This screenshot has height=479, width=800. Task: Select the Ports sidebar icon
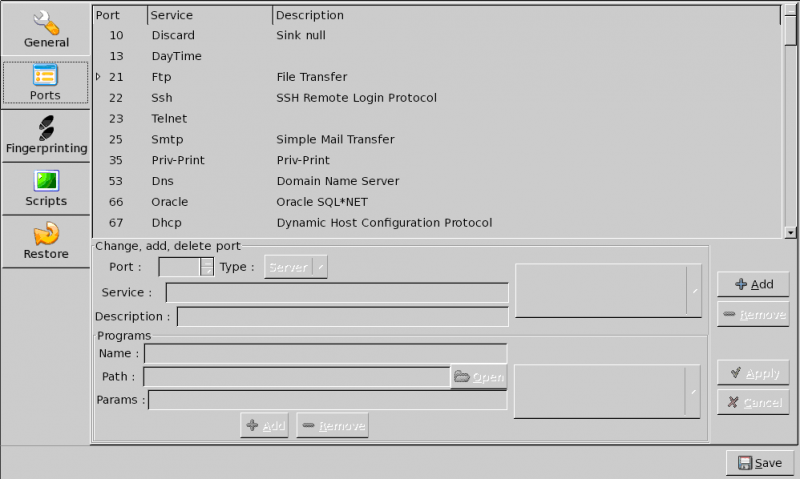(45, 75)
